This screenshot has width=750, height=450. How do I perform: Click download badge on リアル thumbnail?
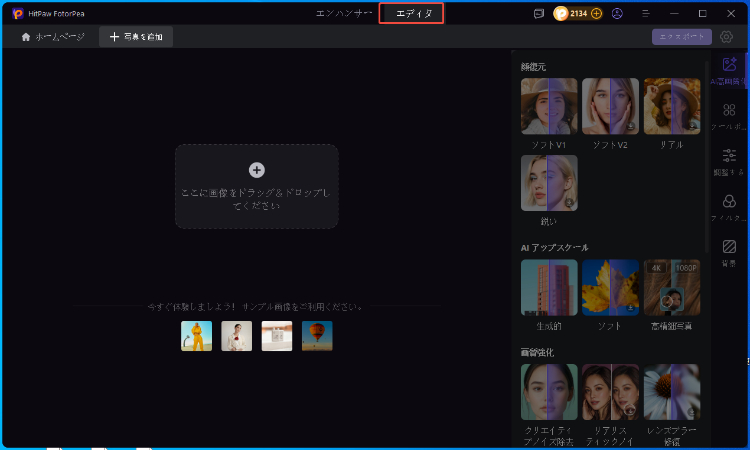[x=692, y=126]
